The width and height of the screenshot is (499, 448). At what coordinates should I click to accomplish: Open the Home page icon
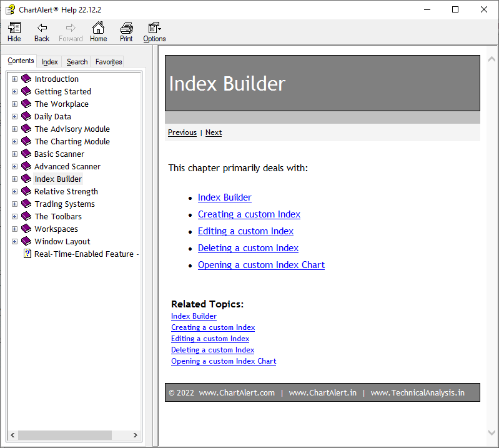click(x=98, y=28)
